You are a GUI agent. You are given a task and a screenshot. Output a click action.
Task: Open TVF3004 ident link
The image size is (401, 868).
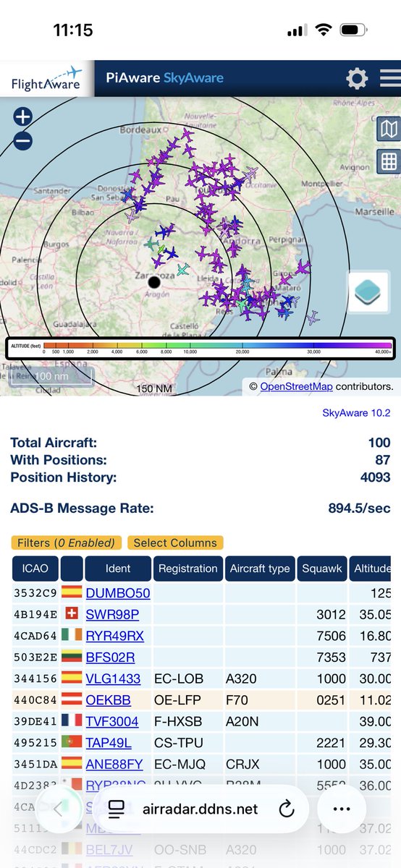pyautogui.click(x=114, y=721)
